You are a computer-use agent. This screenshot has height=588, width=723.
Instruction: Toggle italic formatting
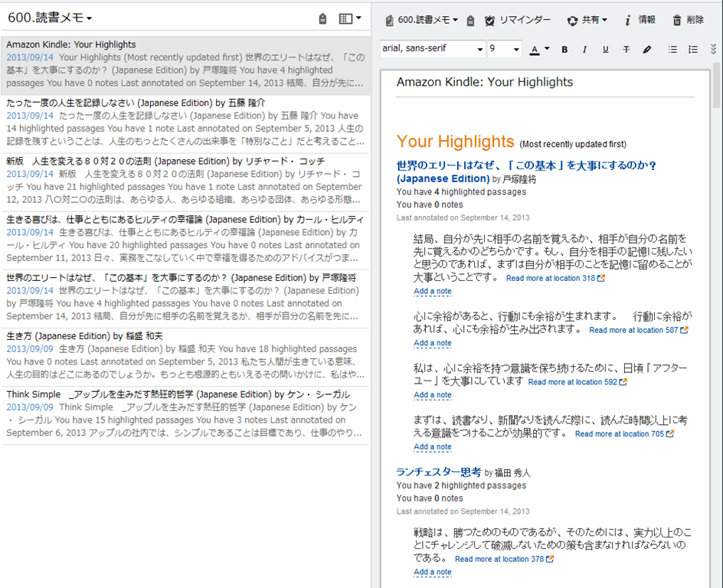[584, 49]
